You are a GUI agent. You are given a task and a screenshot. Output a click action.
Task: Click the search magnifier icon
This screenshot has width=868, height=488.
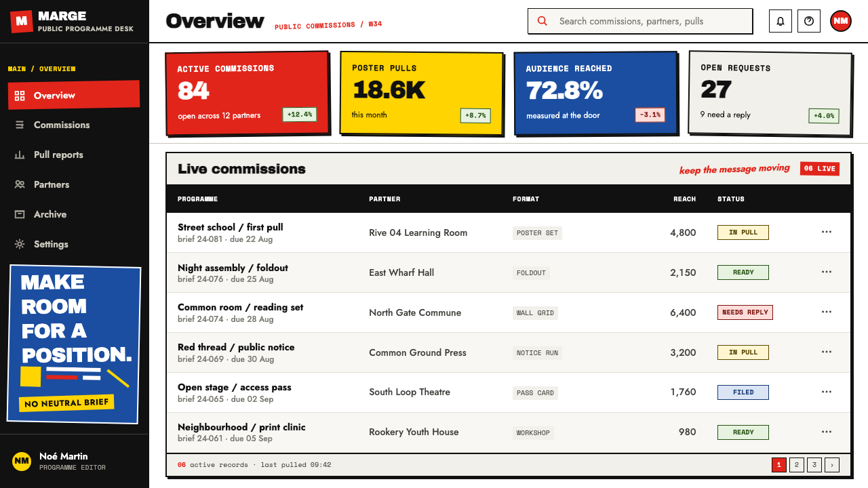(542, 21)
